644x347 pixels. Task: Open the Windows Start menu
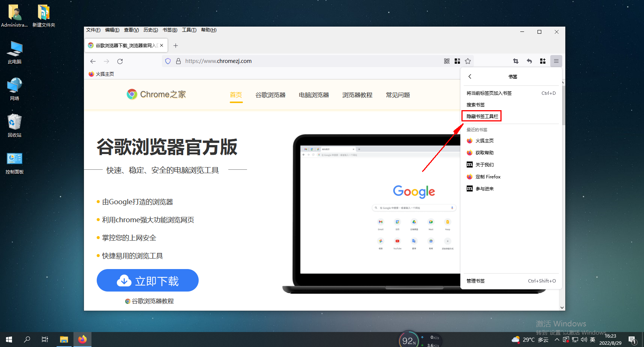(x=9, y=340)
